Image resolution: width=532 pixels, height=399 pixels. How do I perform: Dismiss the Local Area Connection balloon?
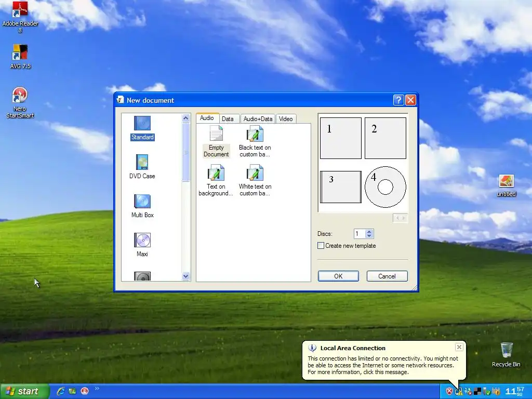[459, 347]
